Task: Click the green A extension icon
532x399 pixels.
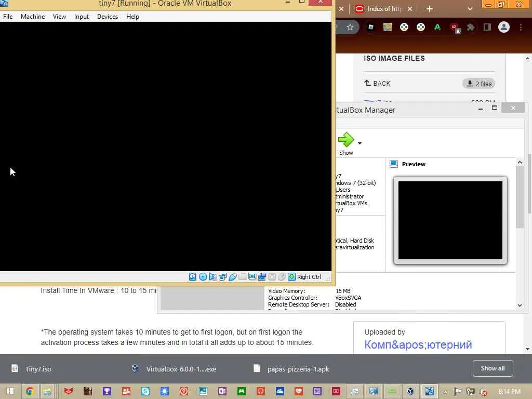Action: (437, 27)
